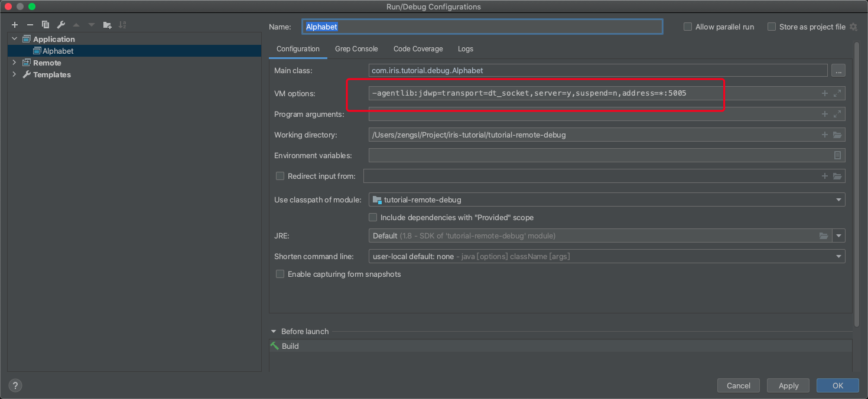Expand the VM options field editor

pos(837,93)
